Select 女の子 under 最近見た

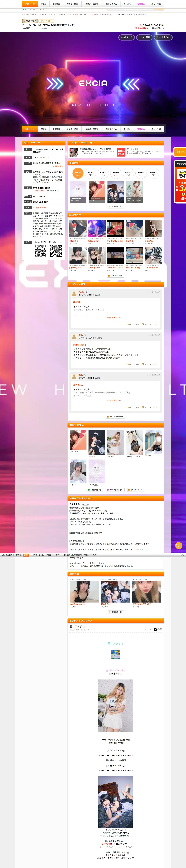[19, 555]
